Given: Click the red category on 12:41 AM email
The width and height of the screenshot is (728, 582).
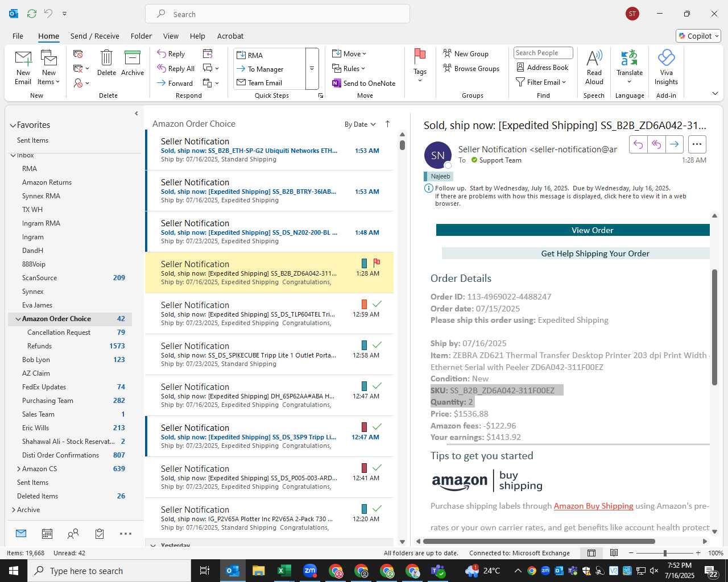Looking at the screenshot, I should point(364,468).
